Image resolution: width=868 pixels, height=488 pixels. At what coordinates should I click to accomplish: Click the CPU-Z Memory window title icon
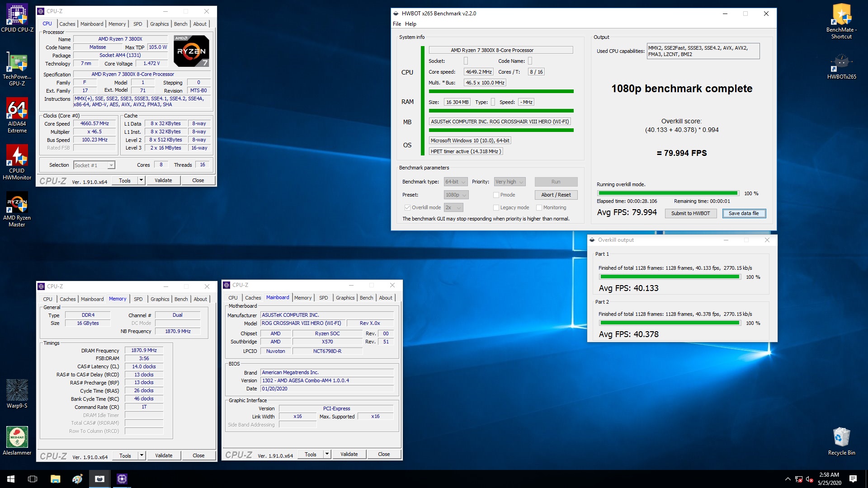41,286
